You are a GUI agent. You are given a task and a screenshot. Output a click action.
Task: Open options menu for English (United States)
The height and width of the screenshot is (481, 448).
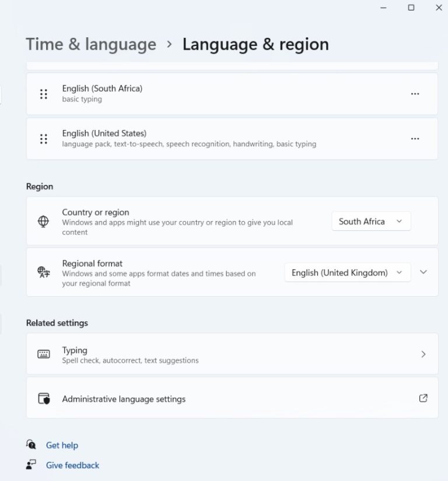[415, 139]
